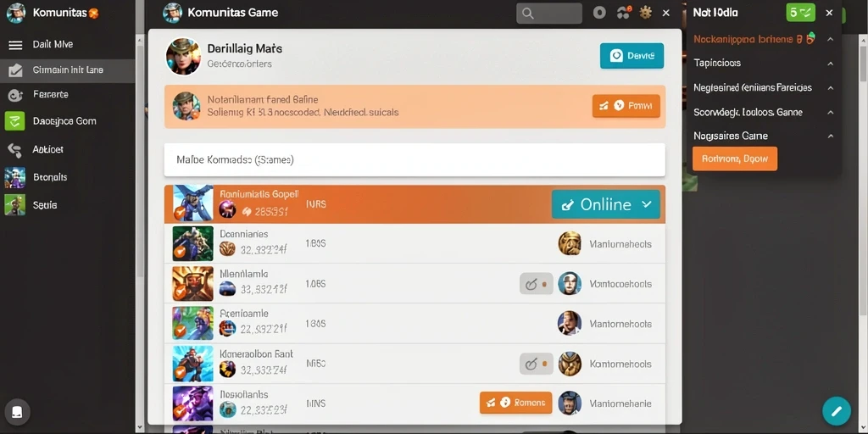The height and width of the screenshot is (434, 868).
Task: Click the green Daoejnce Gom sidebar icon
Action: pyautogui.click(x=14, y=121)
